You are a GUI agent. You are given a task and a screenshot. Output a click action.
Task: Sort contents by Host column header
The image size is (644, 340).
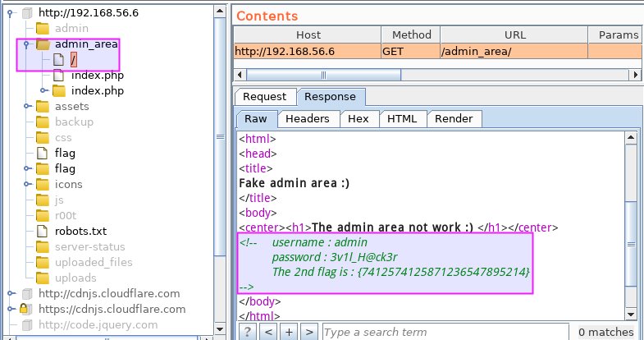pos(308,35)
